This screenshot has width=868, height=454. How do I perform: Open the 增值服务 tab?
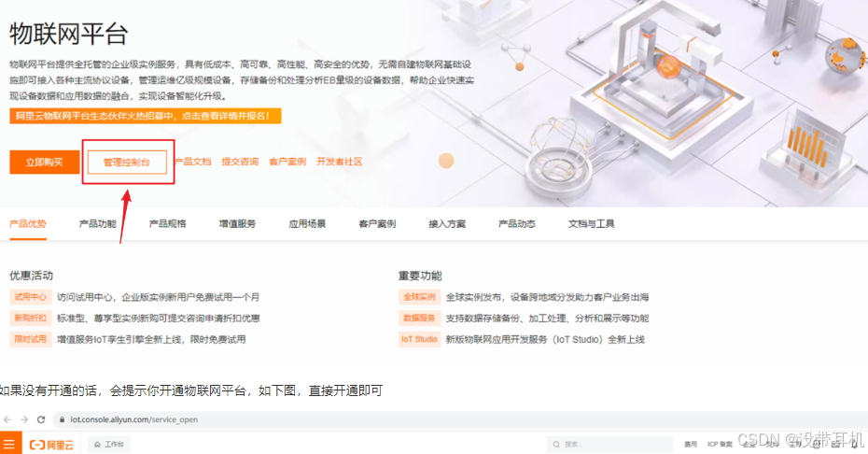237,224
